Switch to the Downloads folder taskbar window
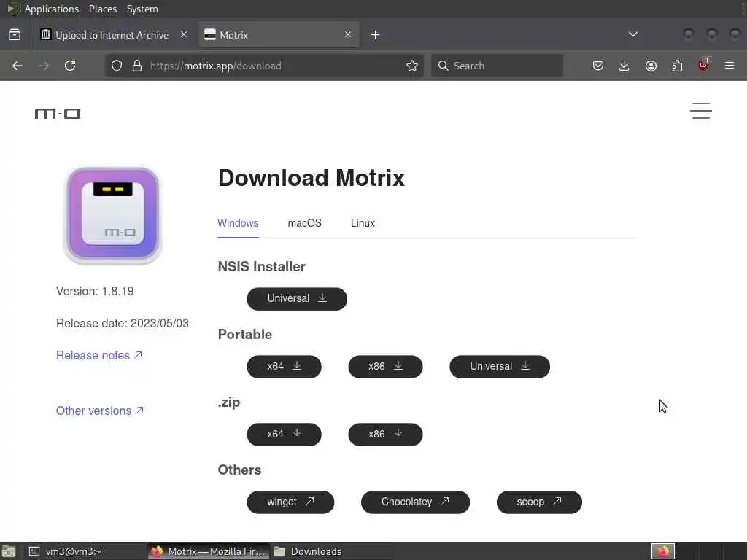The image size is (747, 560). [x=332, y=551]
